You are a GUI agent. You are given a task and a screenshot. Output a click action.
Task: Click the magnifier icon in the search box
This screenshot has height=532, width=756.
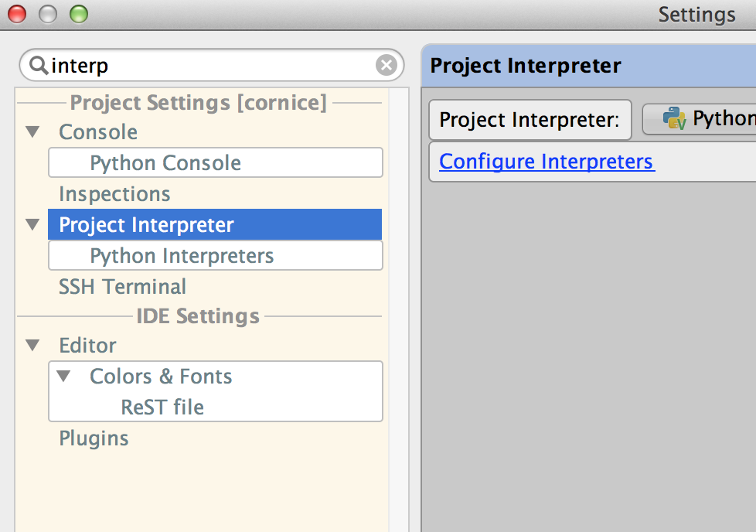38,66
